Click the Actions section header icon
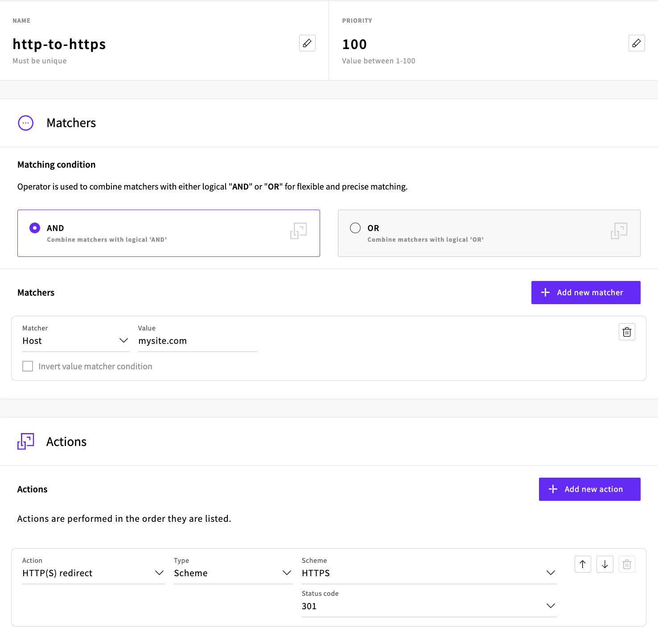Screen dimensions: 658x644 26,442
